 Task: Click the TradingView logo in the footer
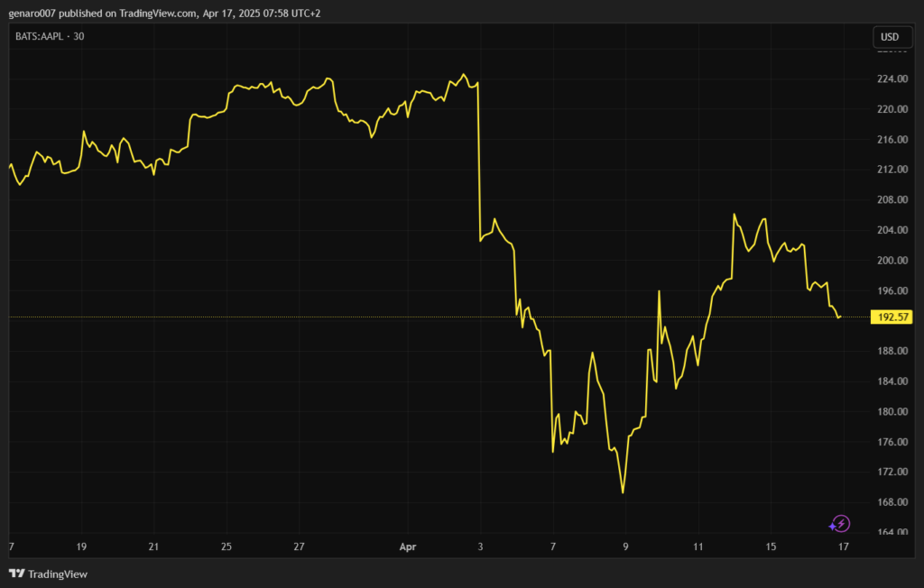point(48,574)
